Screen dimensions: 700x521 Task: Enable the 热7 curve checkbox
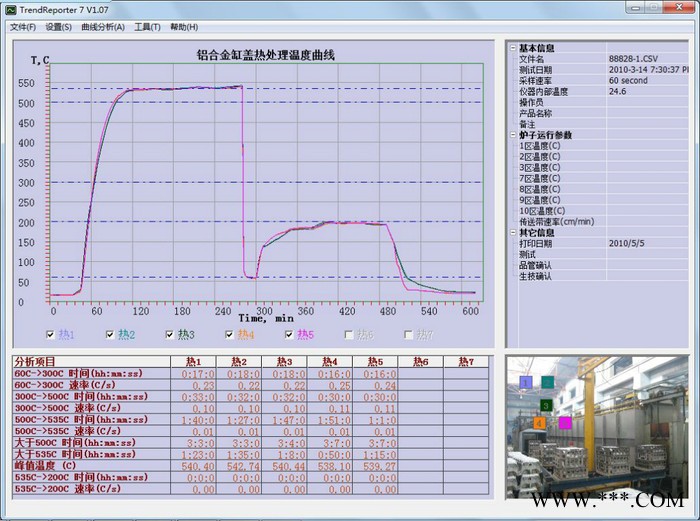[408, 335]
